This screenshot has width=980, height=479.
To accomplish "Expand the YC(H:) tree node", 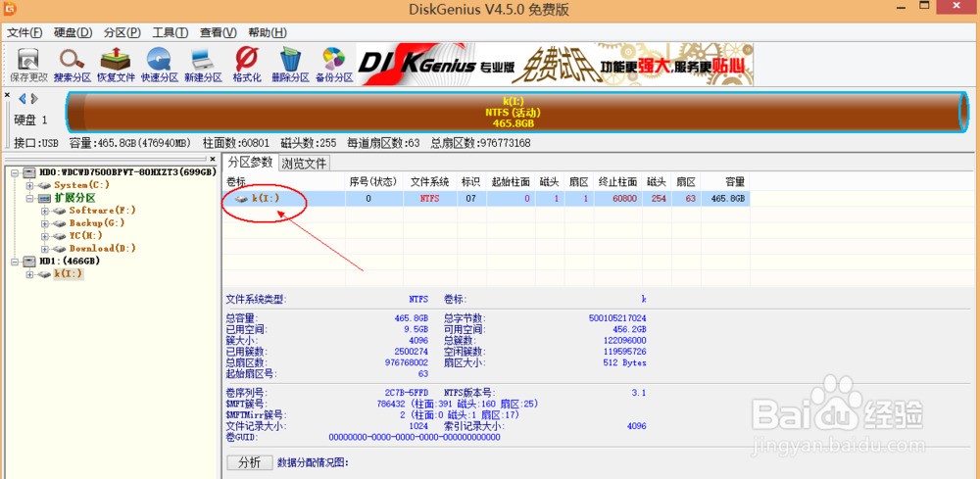I will [x=44, y=235].
